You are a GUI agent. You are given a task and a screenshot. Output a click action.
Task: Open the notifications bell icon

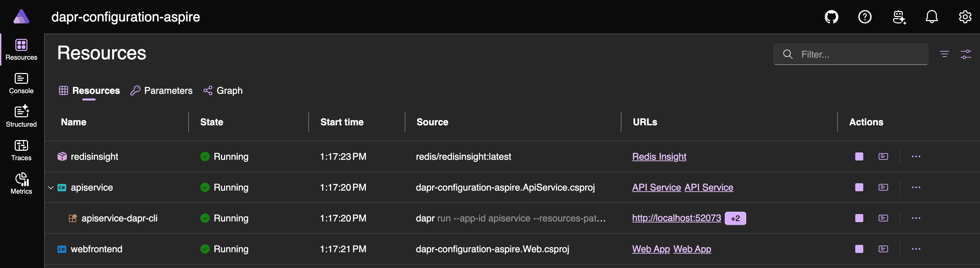932,17
